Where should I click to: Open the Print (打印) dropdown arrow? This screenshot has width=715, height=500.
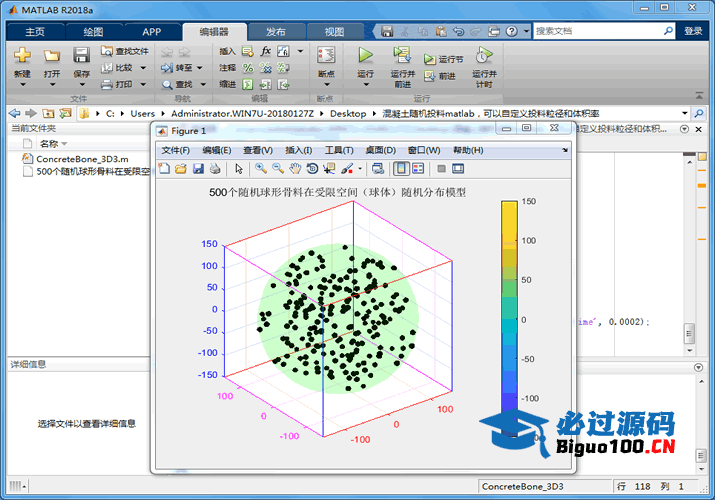(x=143, y=84)
